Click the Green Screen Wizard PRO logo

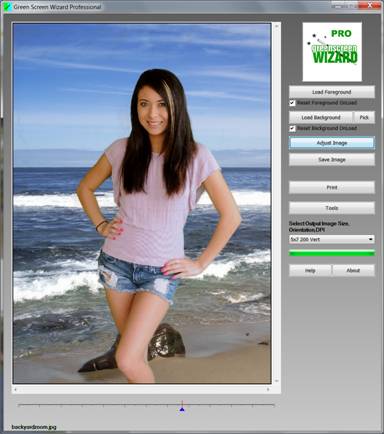pos(332,52)
